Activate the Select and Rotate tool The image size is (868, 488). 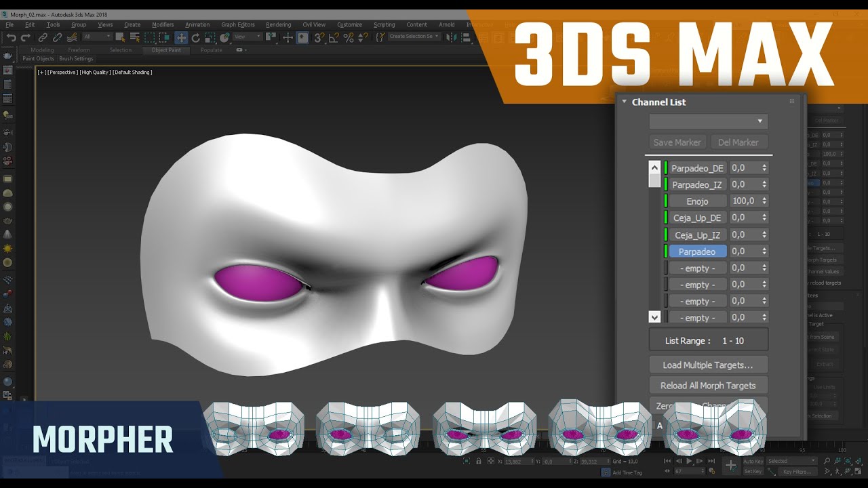(195, 38)
